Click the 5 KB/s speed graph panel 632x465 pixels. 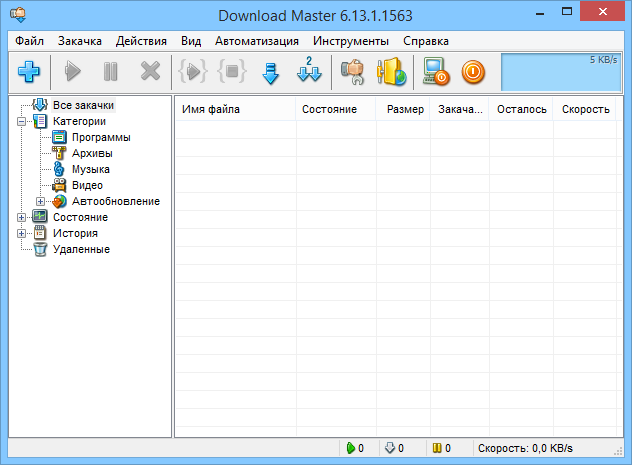coord(561,72)
